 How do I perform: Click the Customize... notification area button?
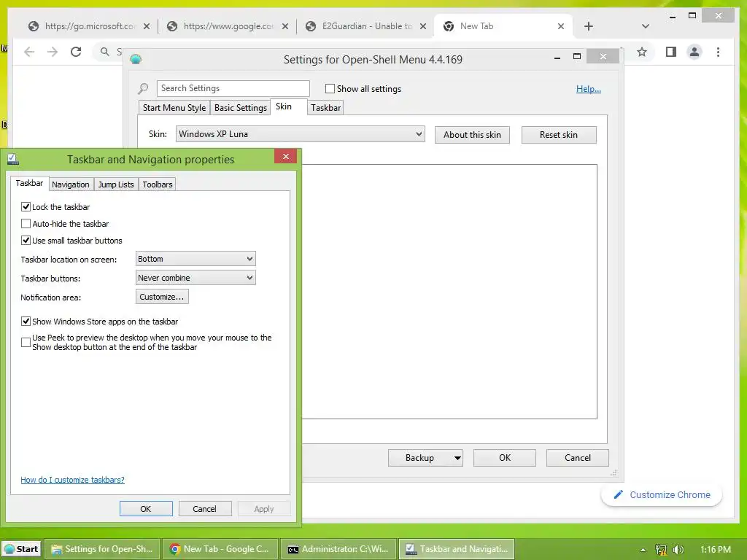pyautogui.click(x=162, y=297)
